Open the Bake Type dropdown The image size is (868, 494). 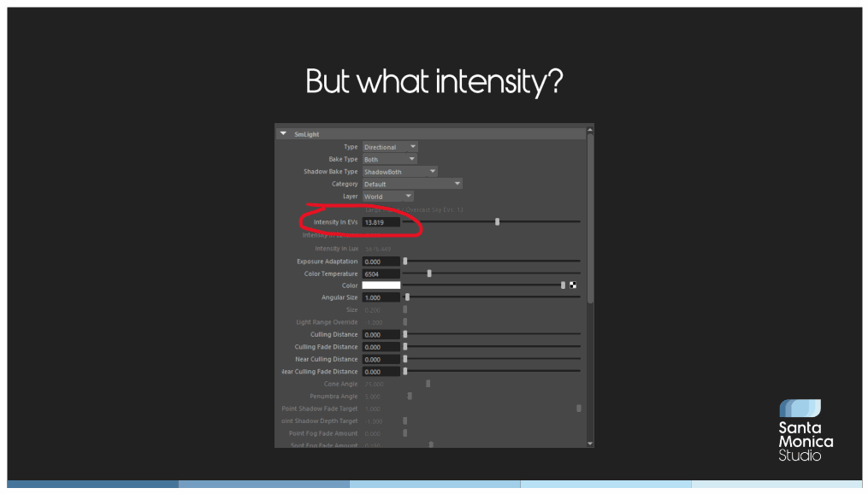tap(389, 159)
